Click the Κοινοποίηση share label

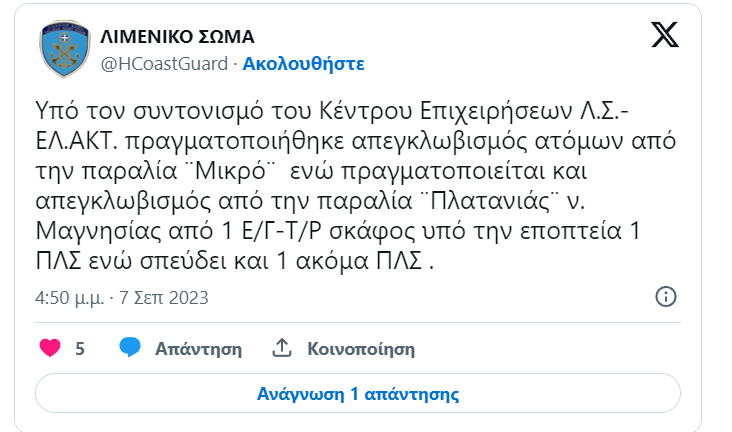[x=361, y=349]
